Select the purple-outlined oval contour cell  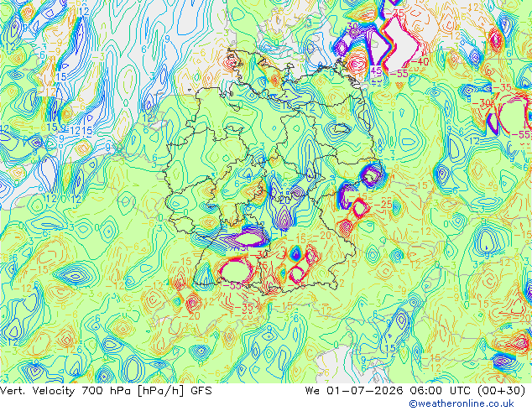[252, 239]
